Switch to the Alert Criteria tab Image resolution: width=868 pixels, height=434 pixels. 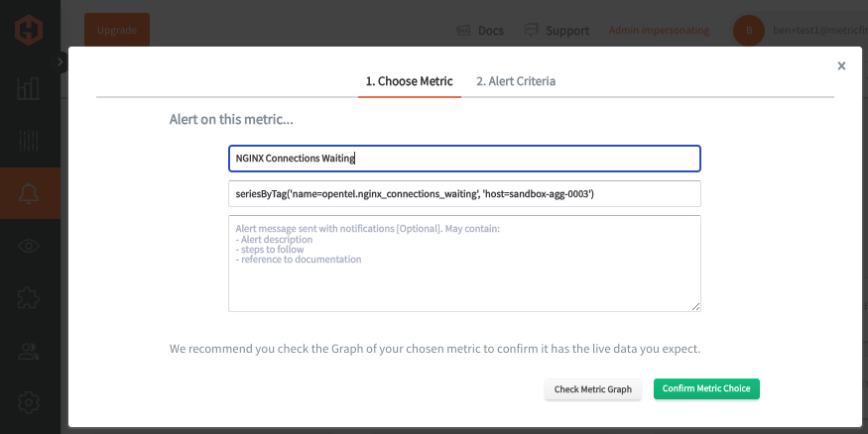(516, 81)
